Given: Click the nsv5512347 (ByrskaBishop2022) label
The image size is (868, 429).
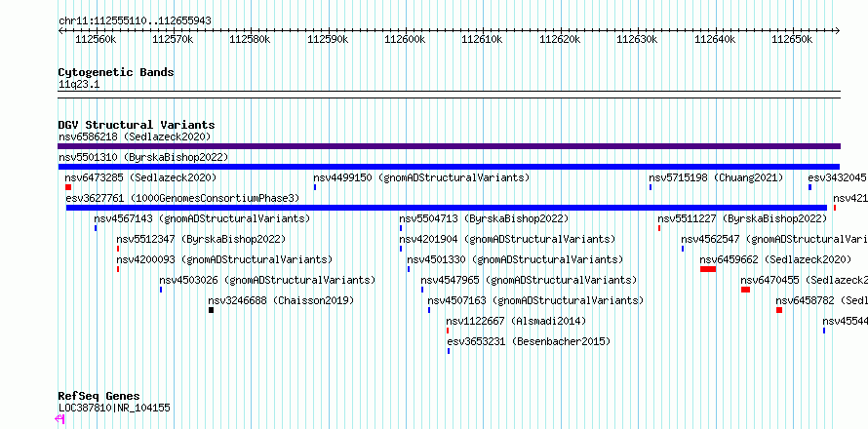Looking at the screenshot, I should (201, 239).
